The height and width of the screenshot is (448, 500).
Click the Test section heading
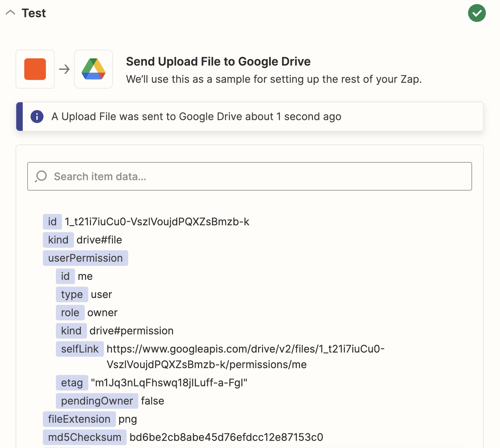tap(34, 13)
